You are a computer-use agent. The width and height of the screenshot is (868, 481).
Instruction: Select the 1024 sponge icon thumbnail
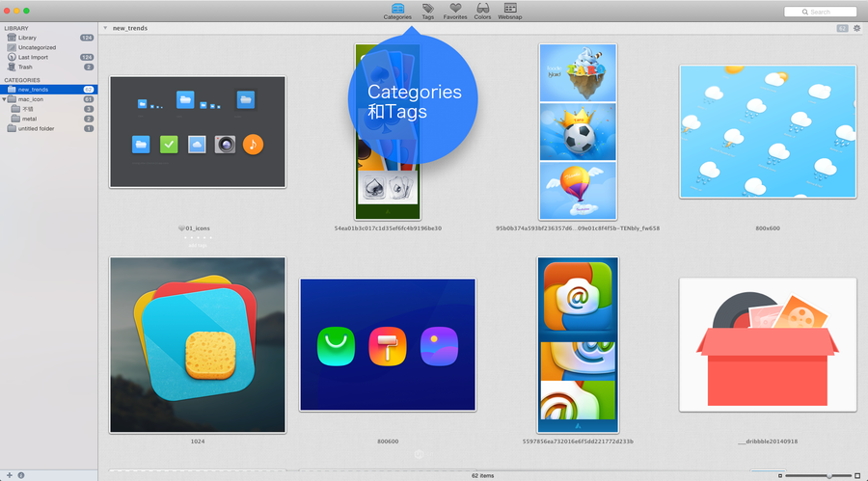(x=198, y=345)
